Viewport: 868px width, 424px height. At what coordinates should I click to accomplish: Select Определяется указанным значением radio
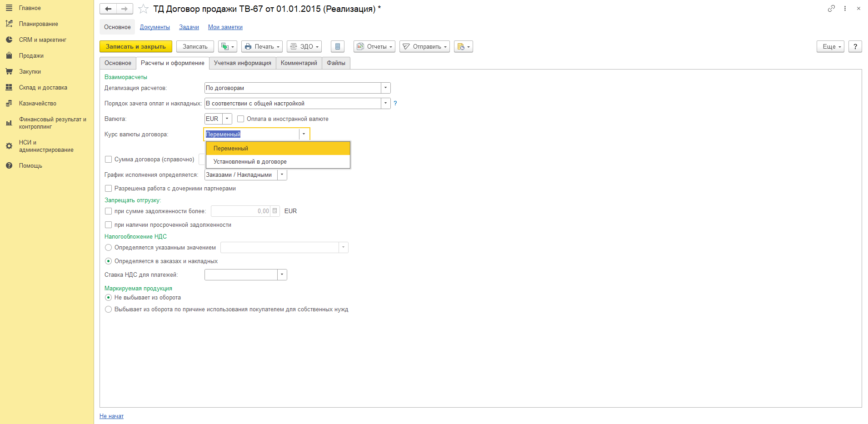tap(108, 248)
